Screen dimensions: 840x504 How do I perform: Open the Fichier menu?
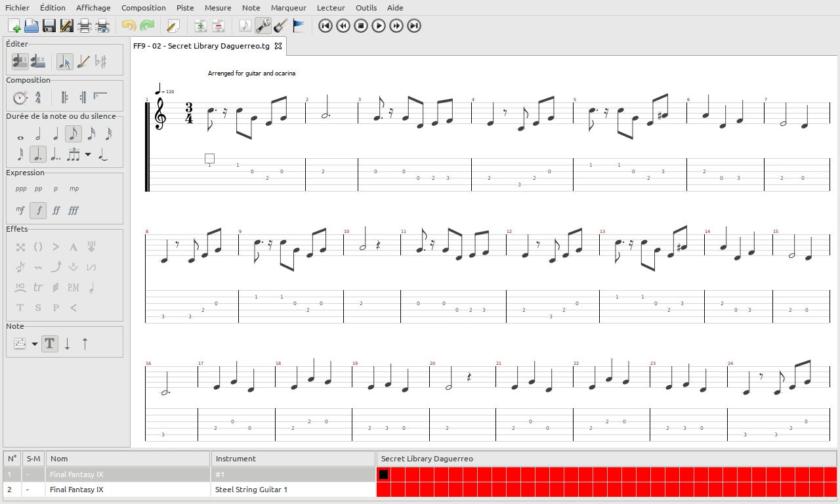click(x=17, y=8)
